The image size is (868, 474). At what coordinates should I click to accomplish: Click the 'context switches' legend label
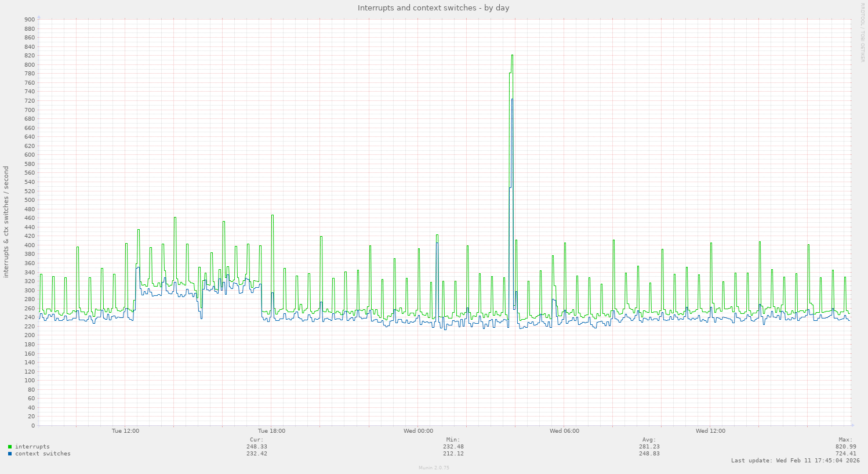tap(42, 454)
